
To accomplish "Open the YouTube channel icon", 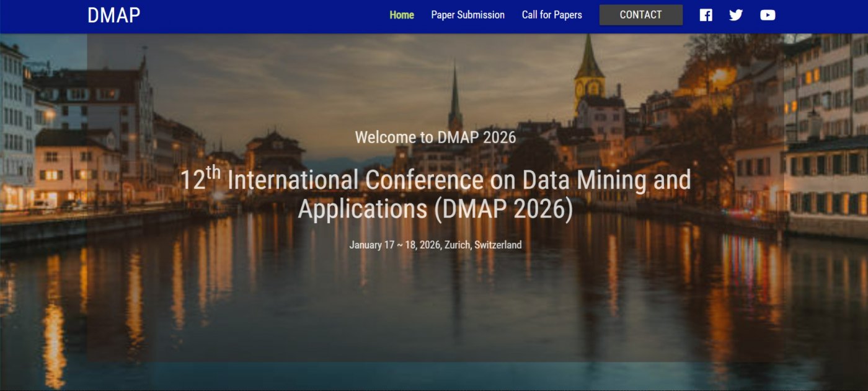I will 768,15.
